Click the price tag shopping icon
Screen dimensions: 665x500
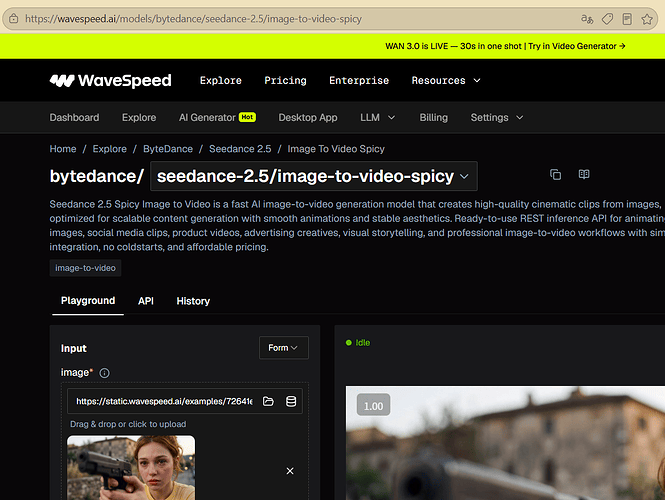607,19
